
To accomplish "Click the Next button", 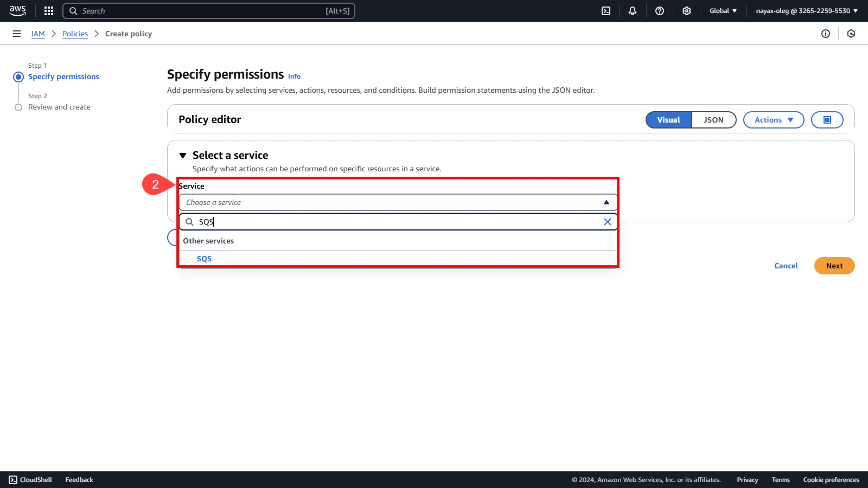I will pyautogui.click(x=834, y=266).
